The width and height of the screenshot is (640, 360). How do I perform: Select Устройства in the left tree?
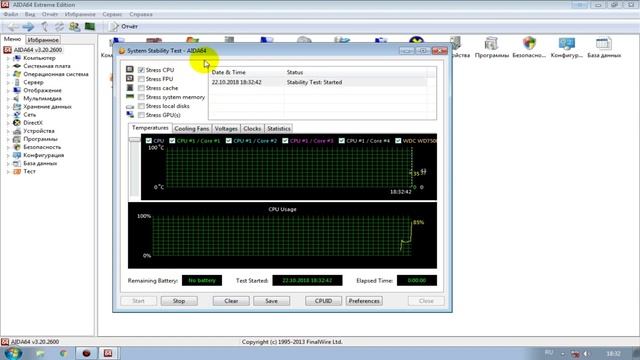click(38, 131)
